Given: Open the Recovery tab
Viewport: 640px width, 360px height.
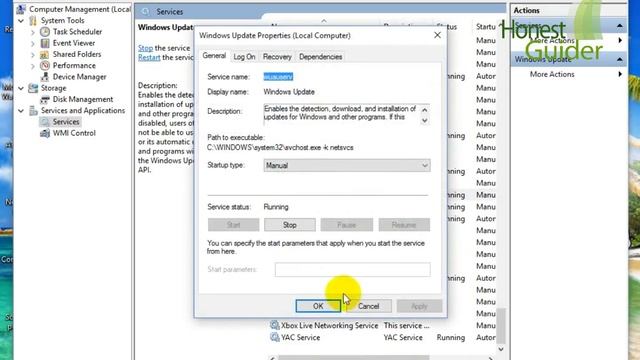Looking at the screenshot, I should [277, 57].
